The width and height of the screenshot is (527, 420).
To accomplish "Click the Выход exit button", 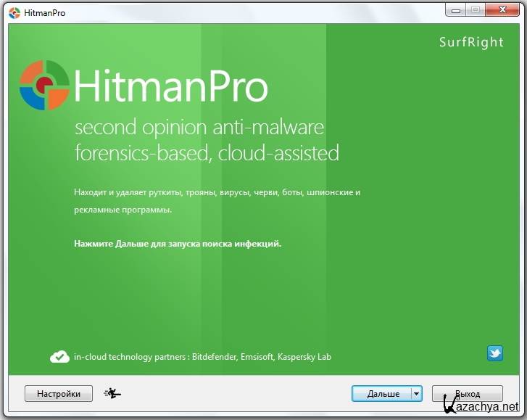I will (467, 393).
